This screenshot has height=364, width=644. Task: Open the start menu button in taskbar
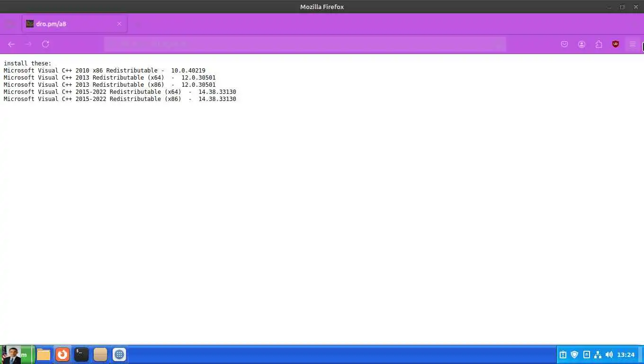click(17, 355)
